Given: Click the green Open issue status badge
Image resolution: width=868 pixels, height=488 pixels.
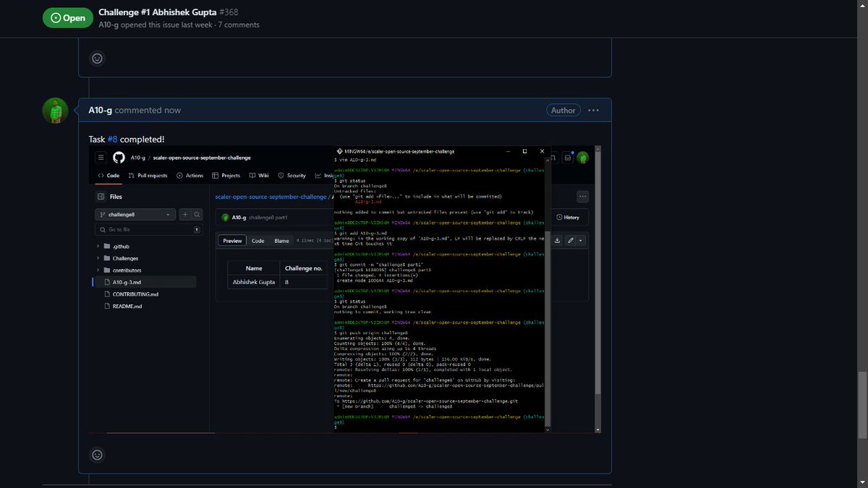Looking at the screenshot, I should pyautogui.click(x=67, y=18).
